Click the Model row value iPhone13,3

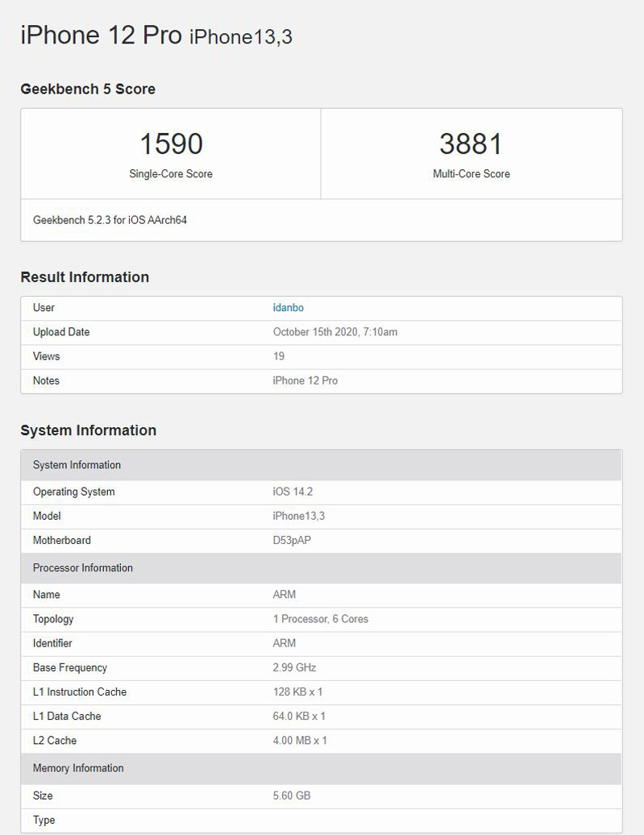click(298, 516)
